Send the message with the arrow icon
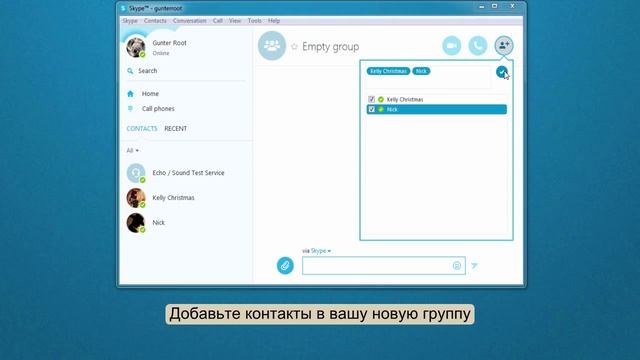This screenshot has width=640, height=360. 474,266
